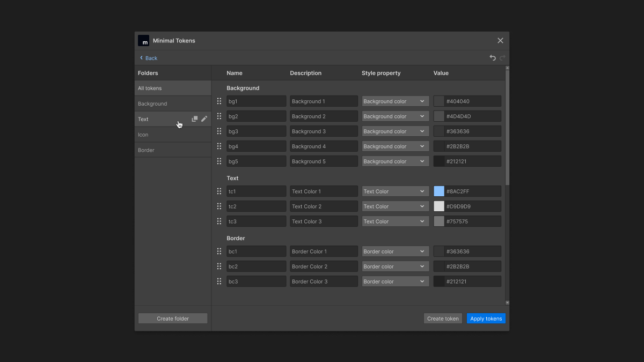Click the Apply tokens button
Viewport: 644px width, 362px height.
pos(486,319)
